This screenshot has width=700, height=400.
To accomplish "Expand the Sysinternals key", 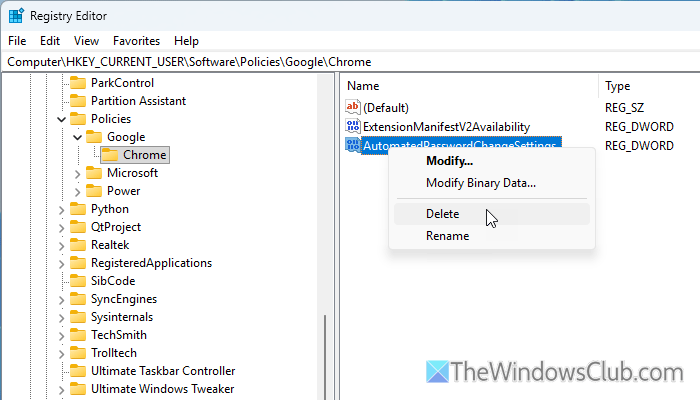I will pyautogui.click(x=62, y=317).
